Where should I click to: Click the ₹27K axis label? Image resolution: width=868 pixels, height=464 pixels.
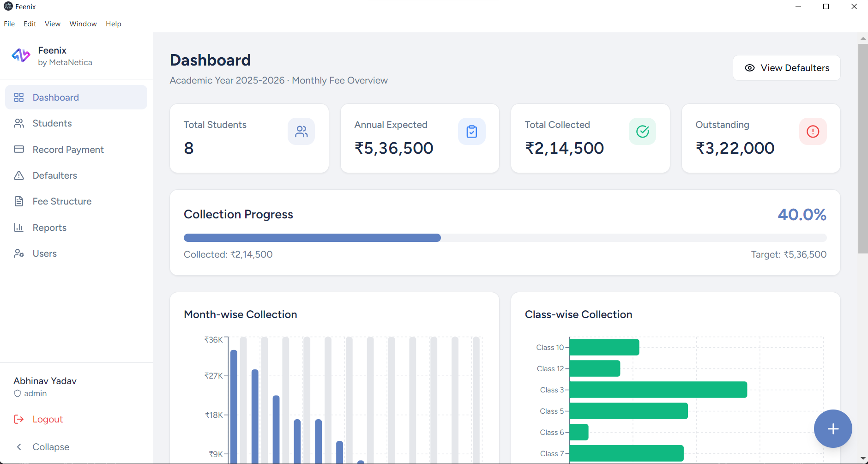[214, 376]
